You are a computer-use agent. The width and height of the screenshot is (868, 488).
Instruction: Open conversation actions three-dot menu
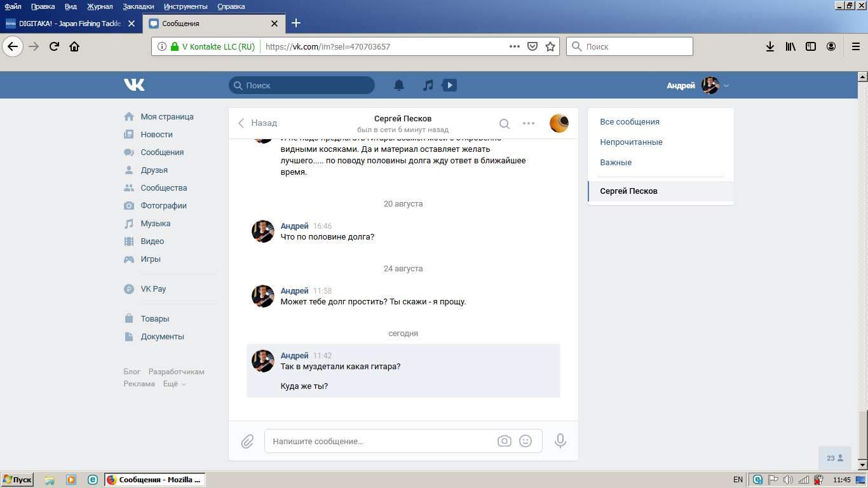click(x=529, y=123)
